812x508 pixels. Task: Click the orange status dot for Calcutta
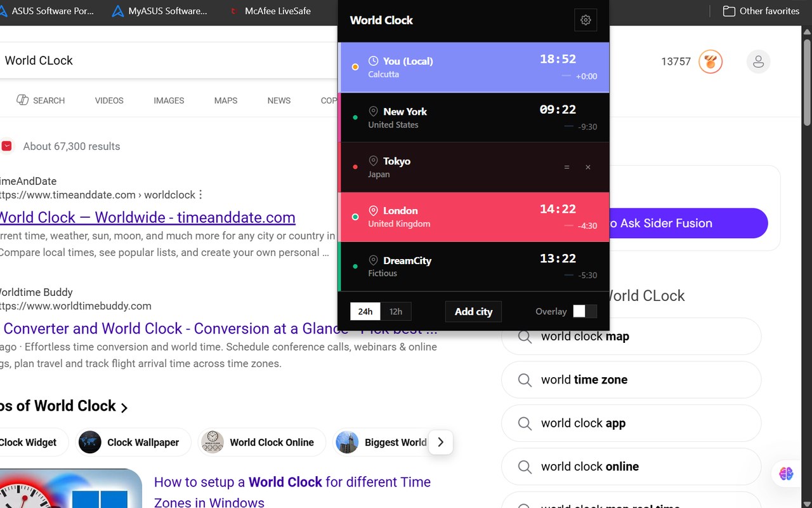coord(355,67)
